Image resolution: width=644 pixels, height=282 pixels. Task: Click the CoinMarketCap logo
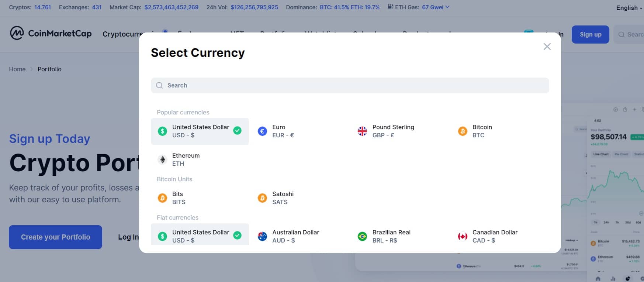[51, 33]
